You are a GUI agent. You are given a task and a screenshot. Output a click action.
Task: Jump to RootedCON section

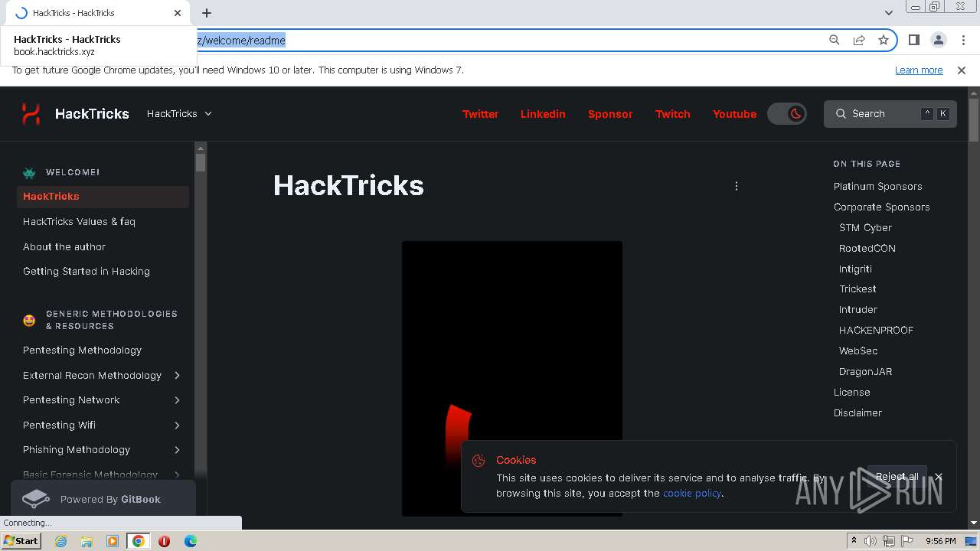pos(867,249)
